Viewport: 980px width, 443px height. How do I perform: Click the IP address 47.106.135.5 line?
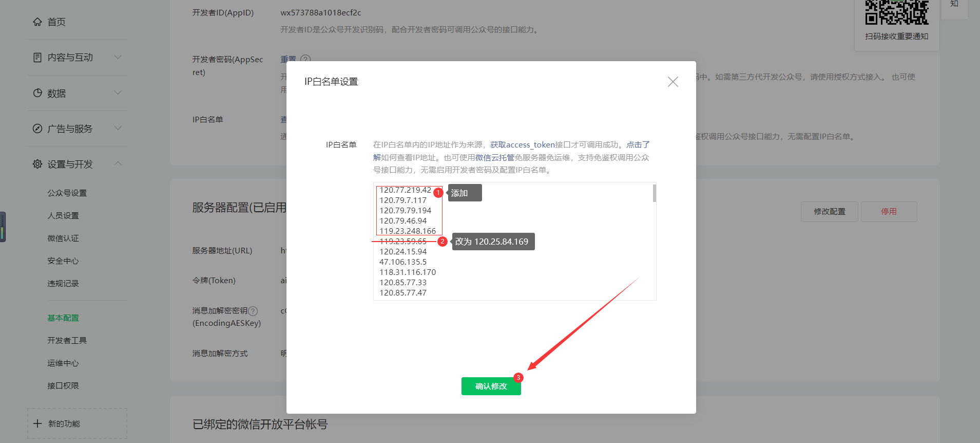tap(403, 262)
